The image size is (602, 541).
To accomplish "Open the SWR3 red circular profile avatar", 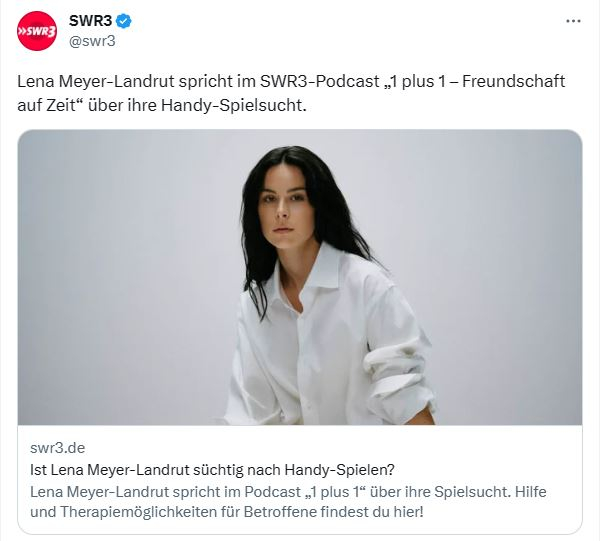I will (37, 31).
